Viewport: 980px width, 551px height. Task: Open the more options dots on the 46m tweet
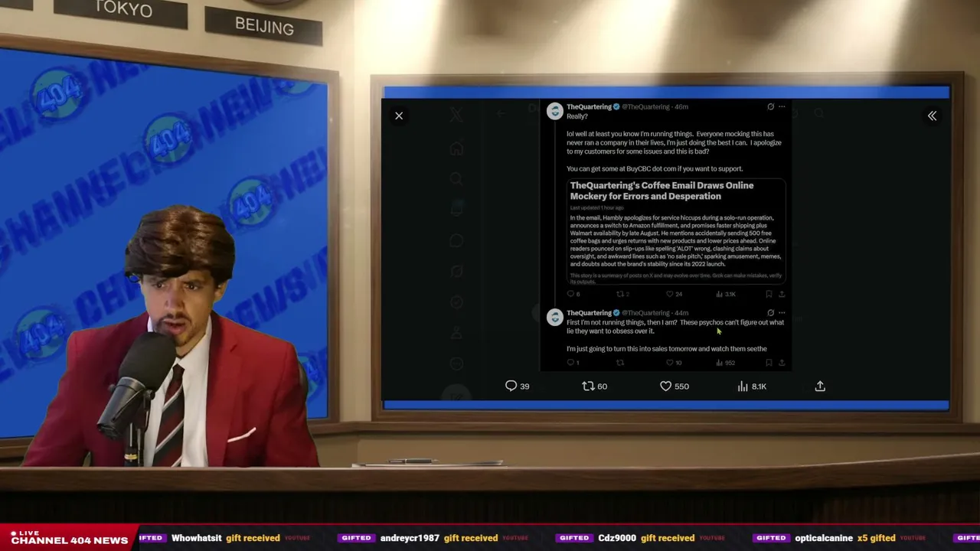(782, 106)
